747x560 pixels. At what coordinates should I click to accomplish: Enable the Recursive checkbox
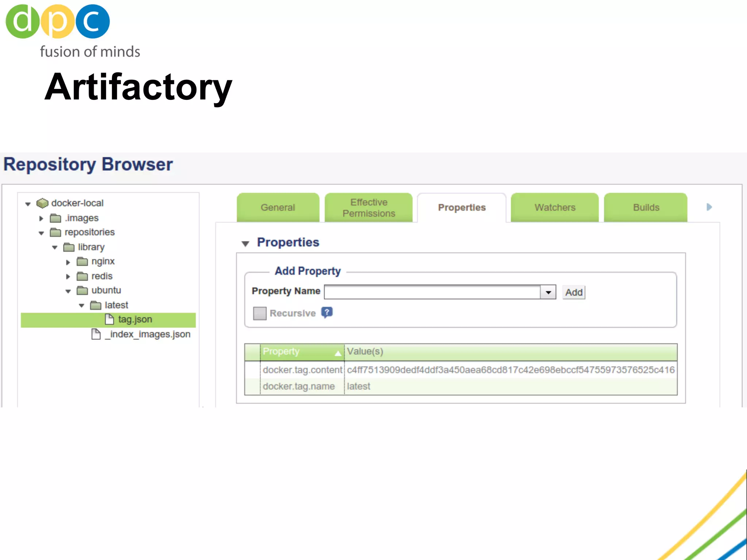pos(260,313)
